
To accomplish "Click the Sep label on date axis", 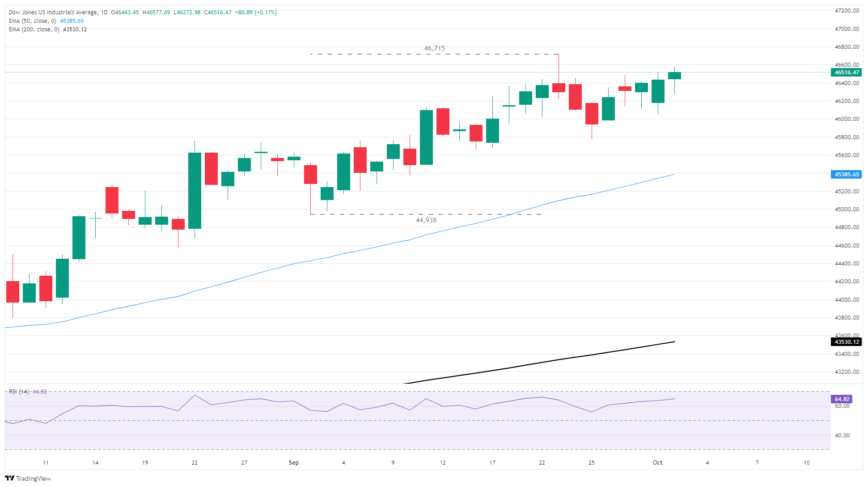I will pyautogui.click(x=293, y=462).
